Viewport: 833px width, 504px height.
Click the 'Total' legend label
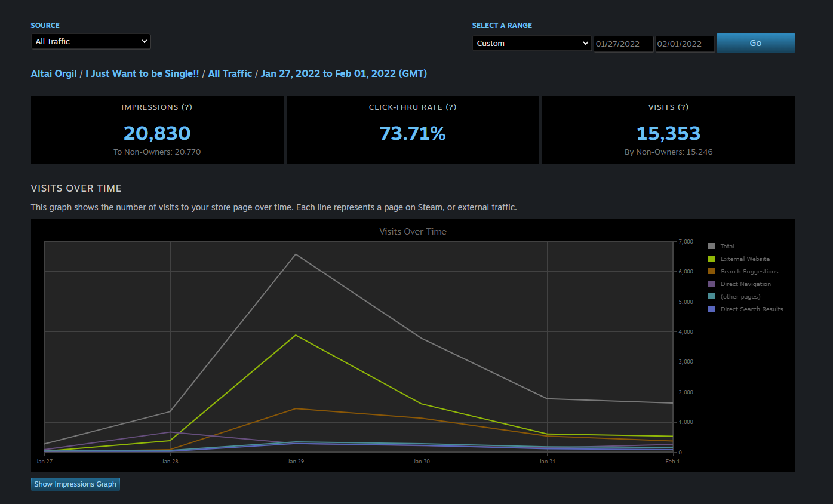pyautogui.click(x=727, y=247)
